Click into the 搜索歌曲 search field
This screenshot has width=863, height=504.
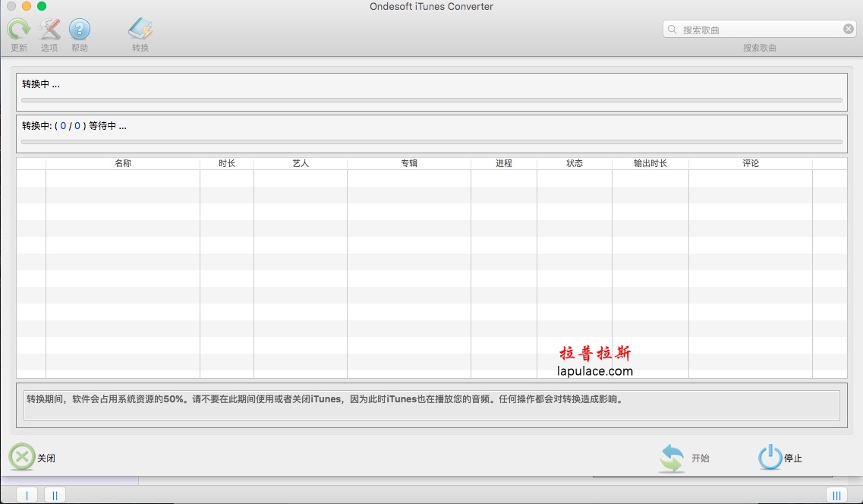[760, 29]
